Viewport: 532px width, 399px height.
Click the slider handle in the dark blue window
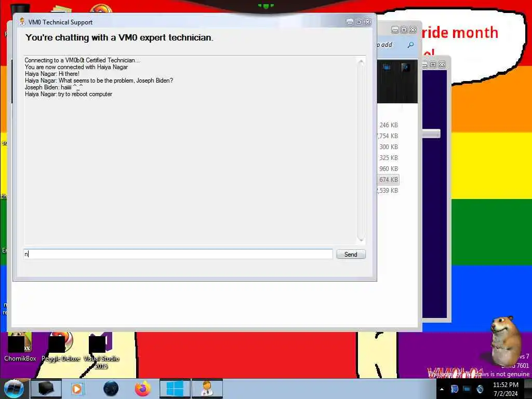click(x=431, y=134)
